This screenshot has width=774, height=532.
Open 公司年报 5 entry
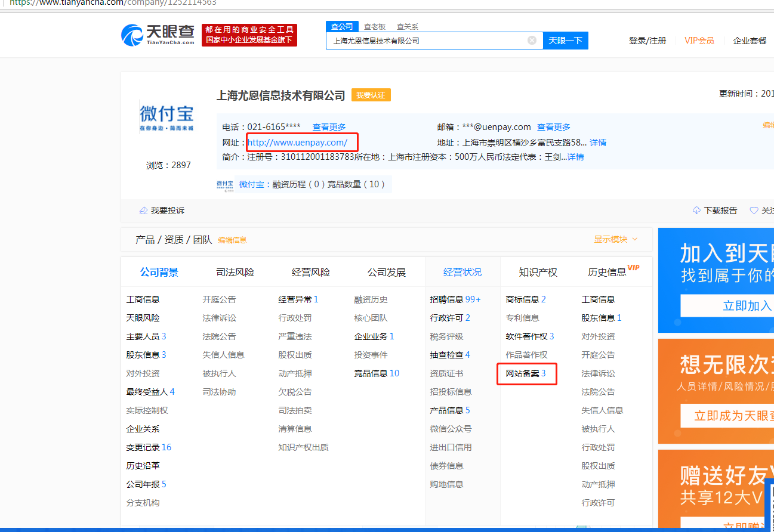coord(146,484)
